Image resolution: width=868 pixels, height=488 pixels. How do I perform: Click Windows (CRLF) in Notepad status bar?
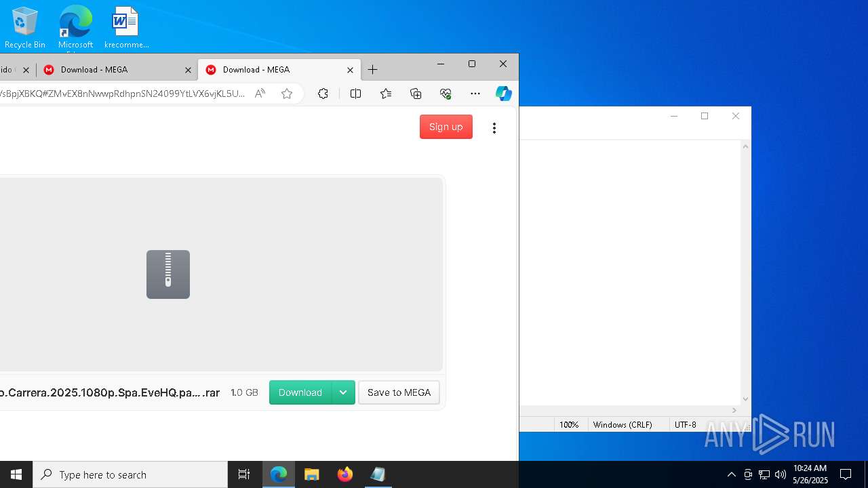623,425
